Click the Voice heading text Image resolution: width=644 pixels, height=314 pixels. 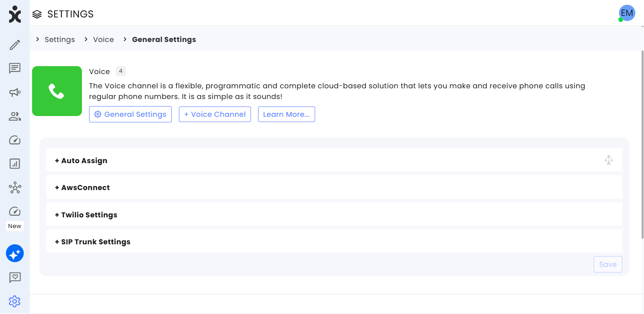click(99, 72)
